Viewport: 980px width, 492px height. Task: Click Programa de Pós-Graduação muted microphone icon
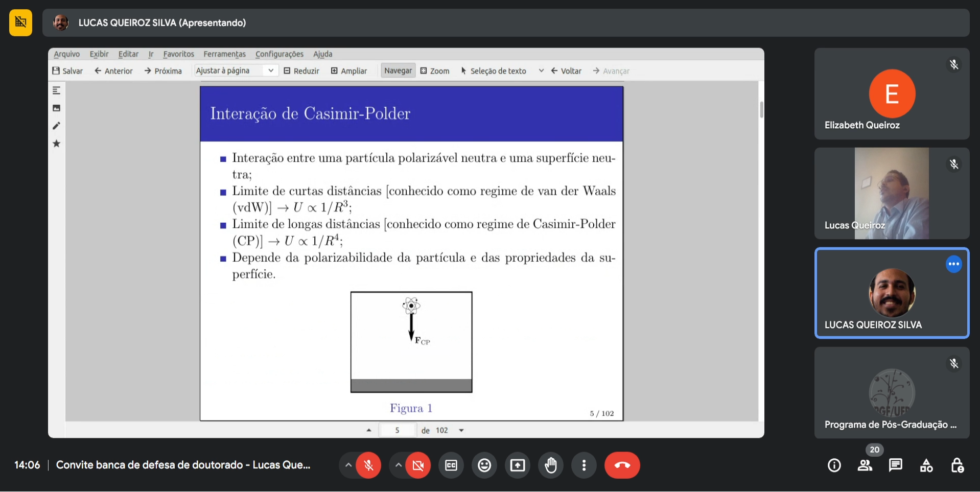(954, 364)
